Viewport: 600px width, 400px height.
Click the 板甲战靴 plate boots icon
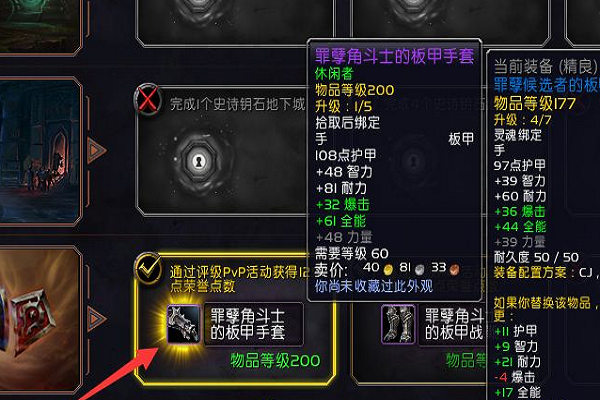tap(398, 324)
